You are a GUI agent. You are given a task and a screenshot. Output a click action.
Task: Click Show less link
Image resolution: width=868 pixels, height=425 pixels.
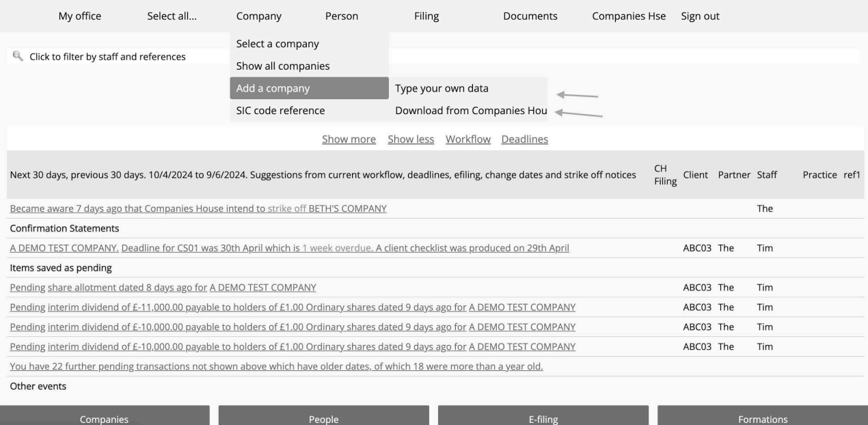click(411, 139)
